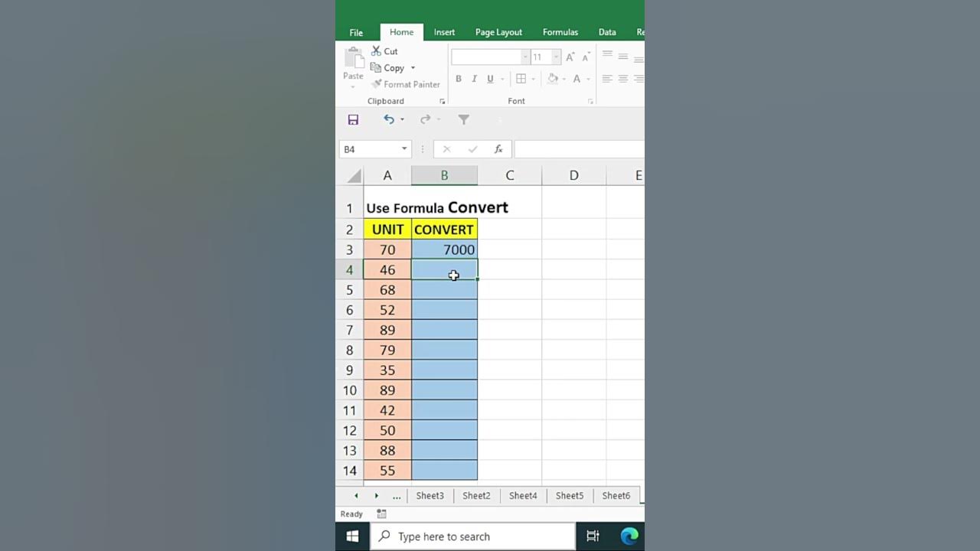The height and width of the screenshot is (551, 980).
Task: Click Insert Function fx icon
Action: pos(498,149)
